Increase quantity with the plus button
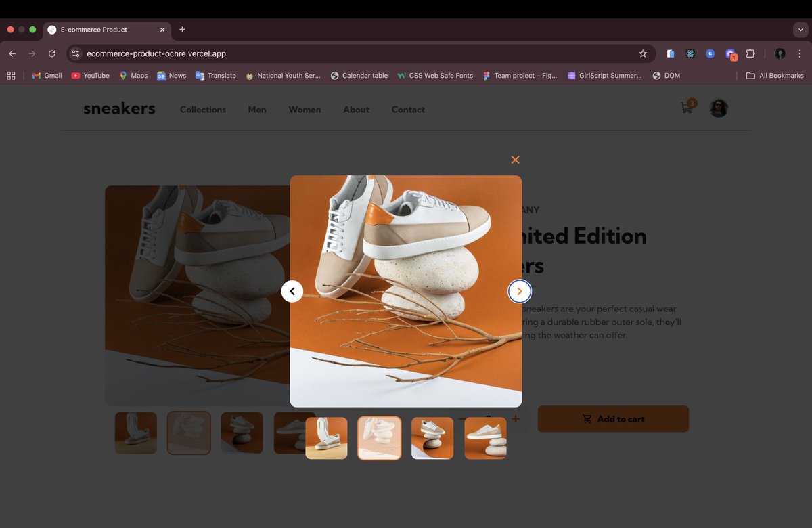 (x=516, y=419)
